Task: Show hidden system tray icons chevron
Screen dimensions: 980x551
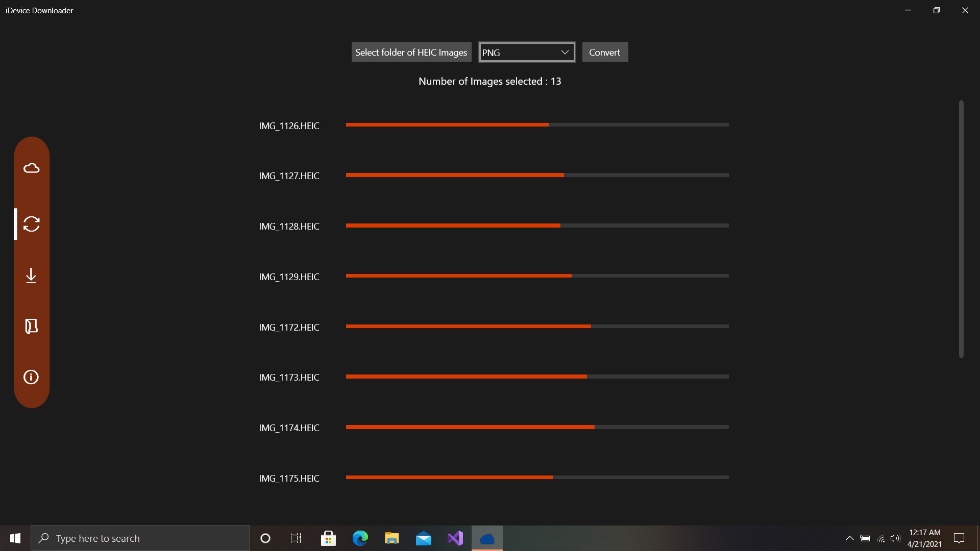Action: (x=849, y=538)
